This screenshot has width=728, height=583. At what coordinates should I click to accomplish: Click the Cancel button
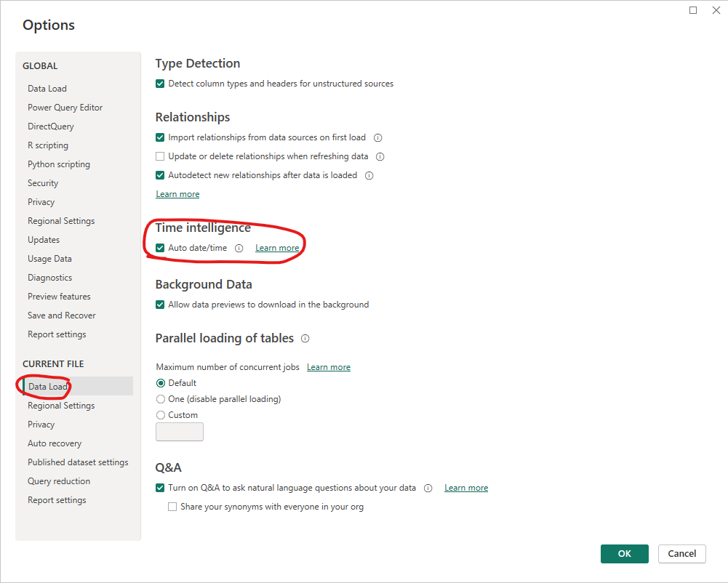click(x=682, y=554)
